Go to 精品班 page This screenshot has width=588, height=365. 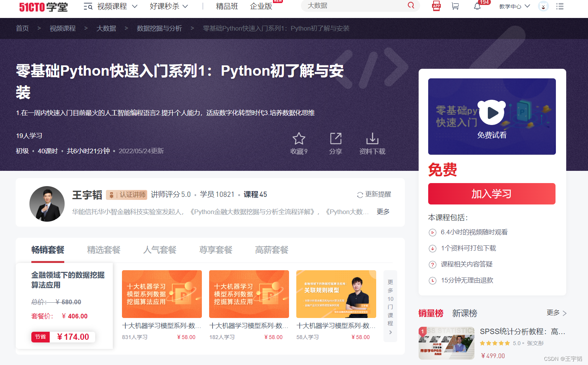(x=227, y=6)
